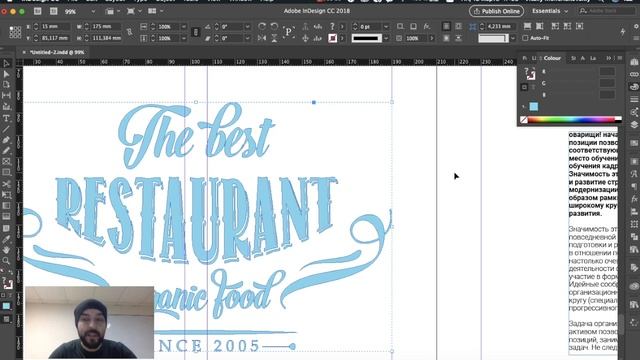The image size is (640, 360).
Task: Click the Publish Online button
Action: pos(496,11)
